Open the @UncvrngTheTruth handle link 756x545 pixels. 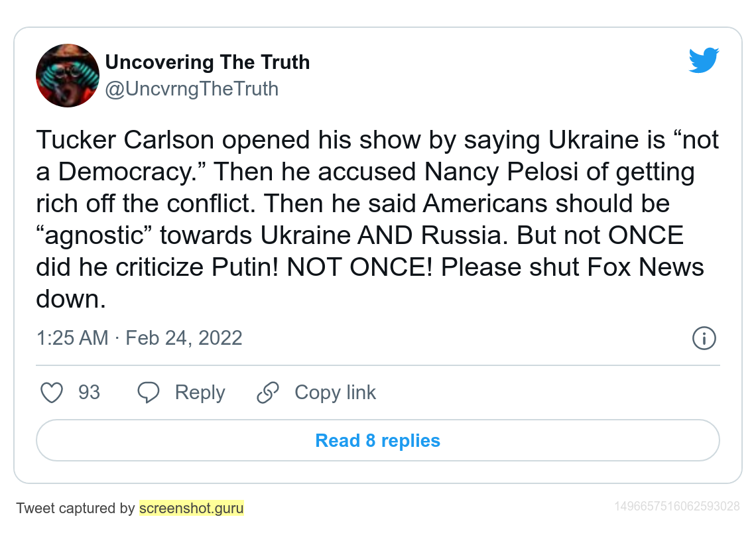[192, 89]
